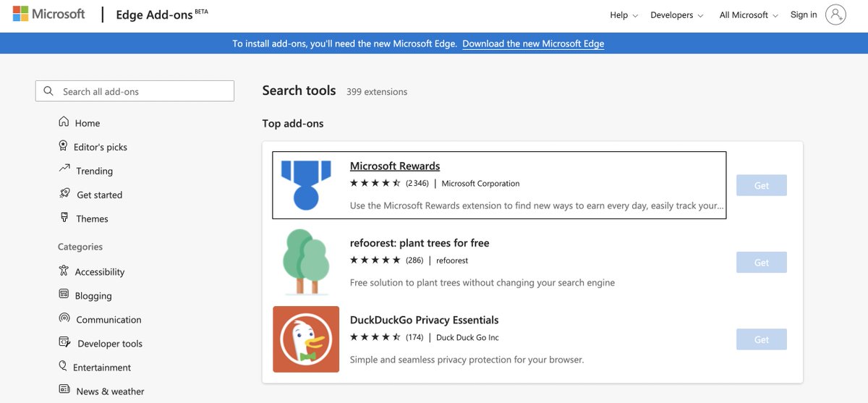Click the DuckDuckGo star rating
The width and height of the screenshot is (868, 403).
[375, 337]
